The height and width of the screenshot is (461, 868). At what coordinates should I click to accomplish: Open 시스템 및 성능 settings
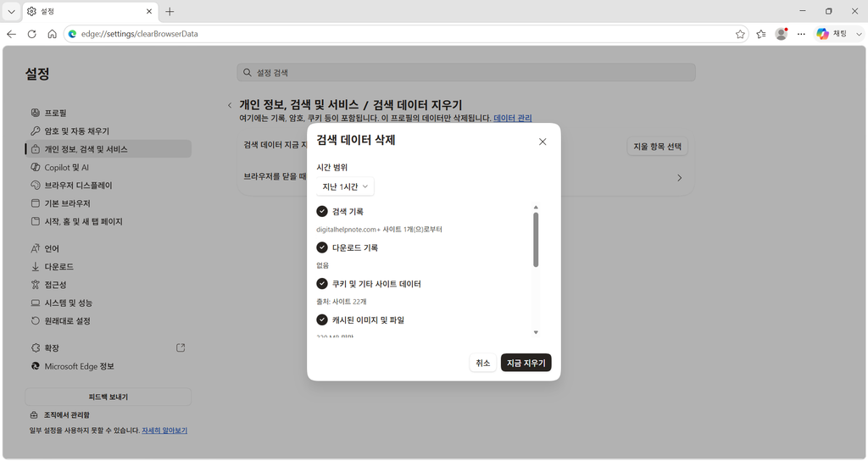(x=108, y=303)
